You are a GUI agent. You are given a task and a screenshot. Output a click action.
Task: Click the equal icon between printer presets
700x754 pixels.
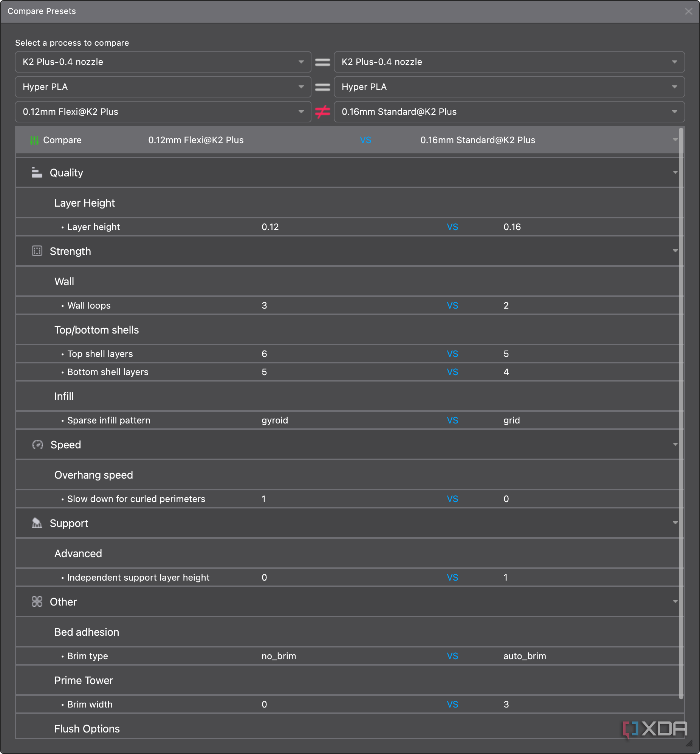323,62
